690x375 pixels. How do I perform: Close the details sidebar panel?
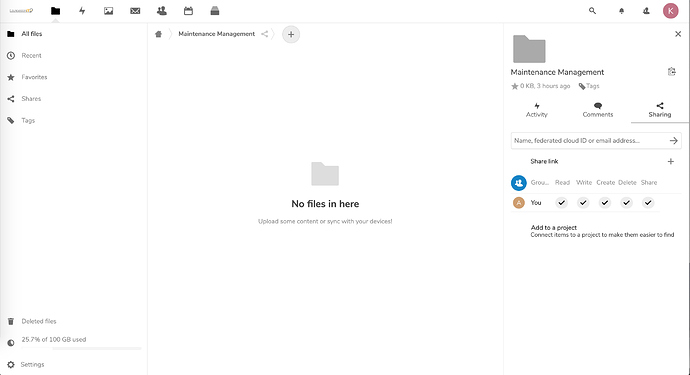coord(678,34)
